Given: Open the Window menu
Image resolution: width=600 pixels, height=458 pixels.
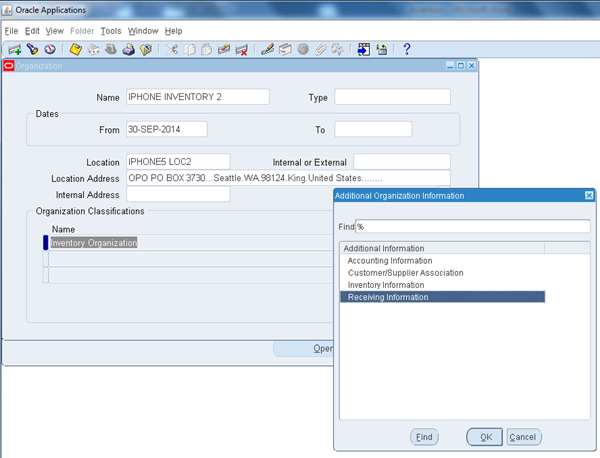Looking at the screenshot, I should pos(143,31).
